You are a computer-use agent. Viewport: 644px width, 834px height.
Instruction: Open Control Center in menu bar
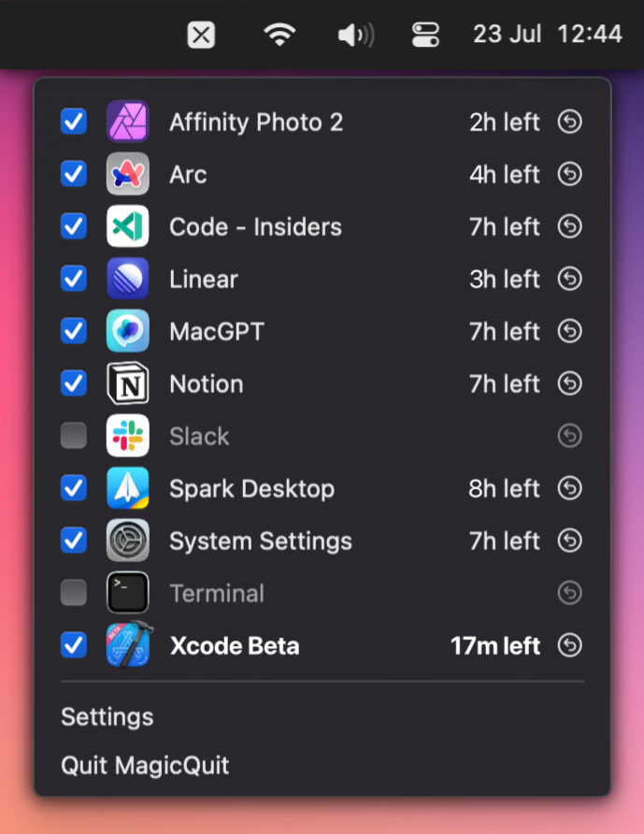click(425, 36)
